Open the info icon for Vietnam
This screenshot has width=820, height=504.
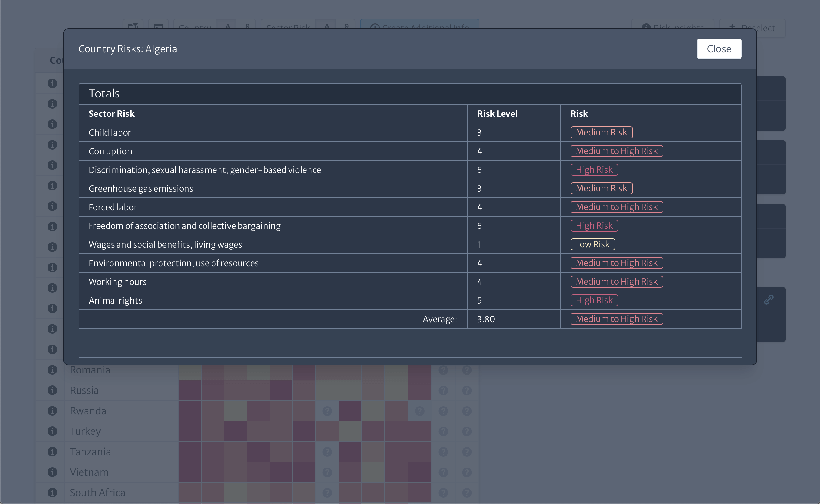point(52,472)
